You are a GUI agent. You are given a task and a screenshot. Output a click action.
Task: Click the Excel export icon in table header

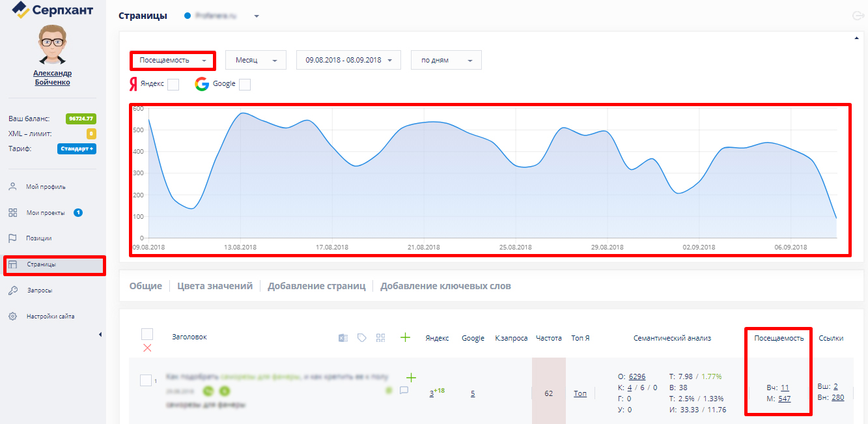343,337
